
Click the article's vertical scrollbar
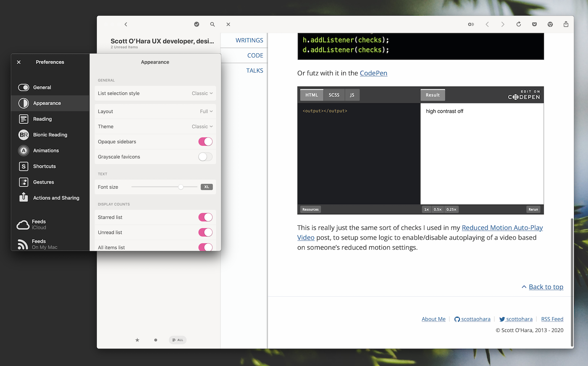coord(572,282)
